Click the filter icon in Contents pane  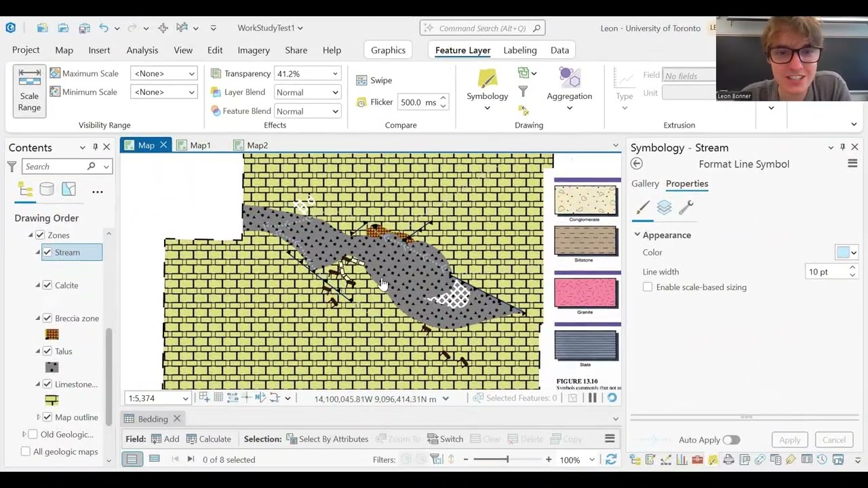pyautogui.click(x=12, y=166)
